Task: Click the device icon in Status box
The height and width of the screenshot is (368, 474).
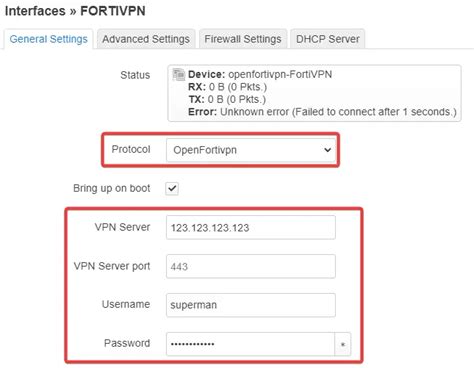Action: coord(179,75)
